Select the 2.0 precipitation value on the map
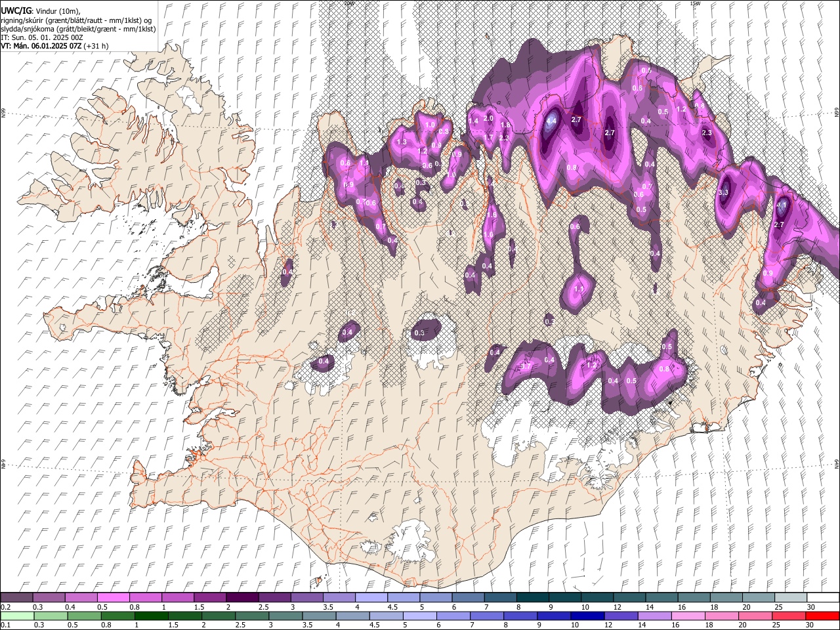Screen dimensions: 840x630 click(488, 118)
